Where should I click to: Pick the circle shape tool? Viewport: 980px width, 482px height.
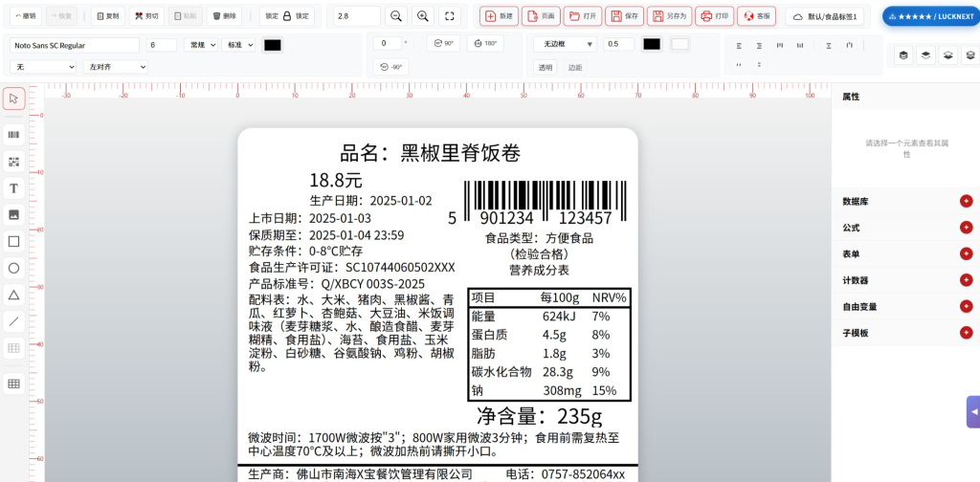[13, 269]
